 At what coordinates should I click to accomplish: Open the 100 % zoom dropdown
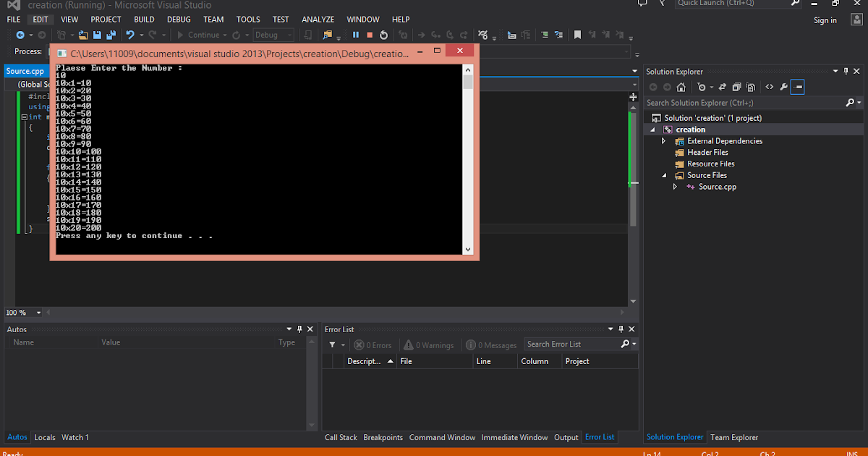click(38, 313)
